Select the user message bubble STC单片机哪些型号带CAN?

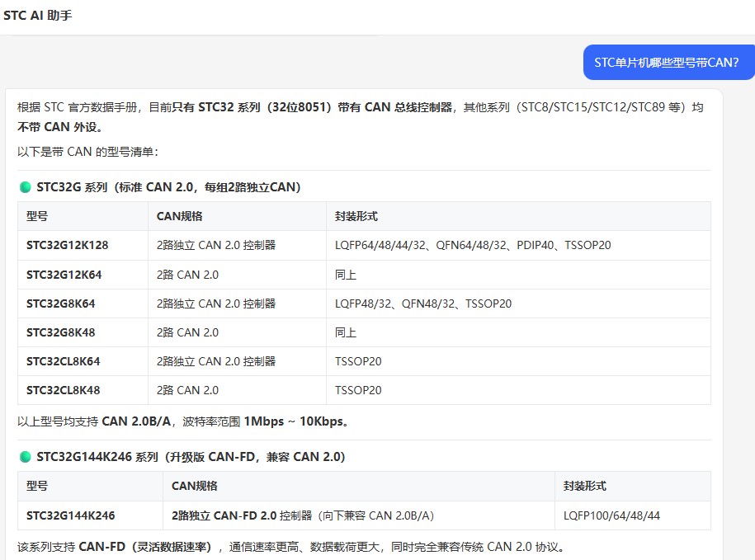click(x=669, y=62)
